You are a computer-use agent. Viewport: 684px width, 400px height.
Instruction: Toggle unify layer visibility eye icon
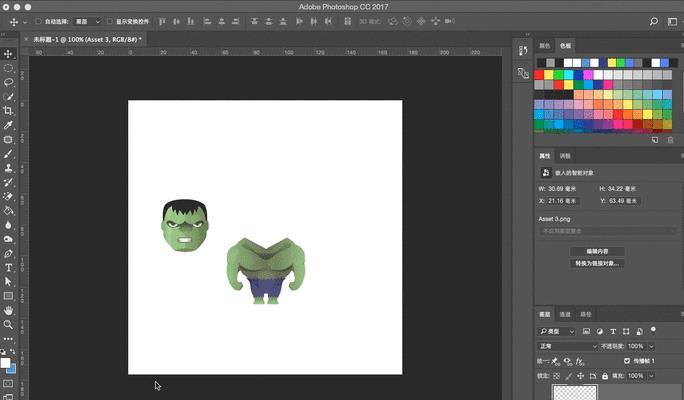point(568,361)
